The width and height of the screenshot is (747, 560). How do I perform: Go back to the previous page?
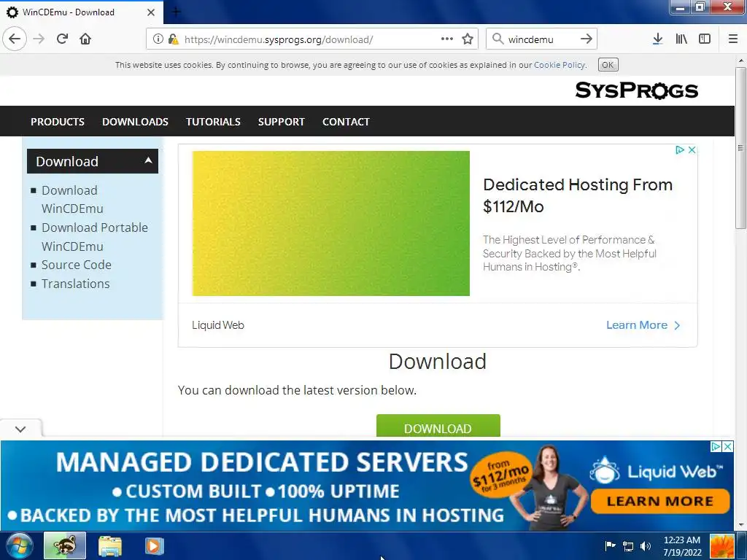pos(15,39)
